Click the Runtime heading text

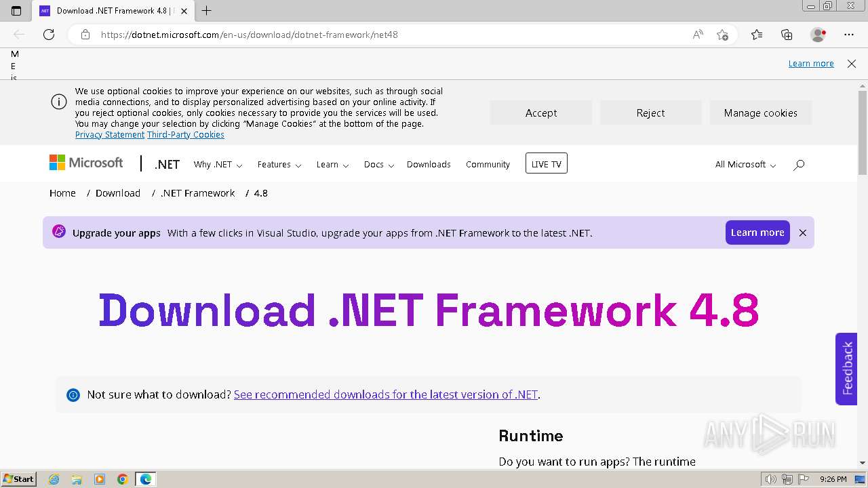(531, 436)
